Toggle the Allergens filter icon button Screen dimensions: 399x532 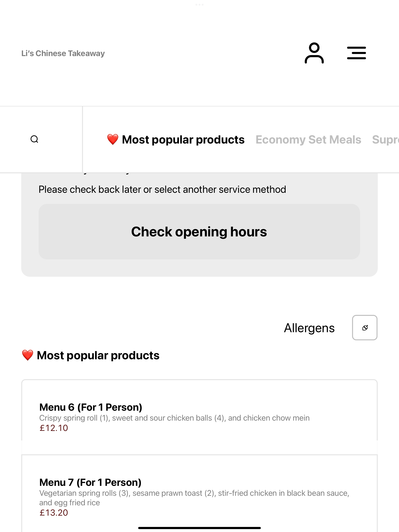pos(365,328)
